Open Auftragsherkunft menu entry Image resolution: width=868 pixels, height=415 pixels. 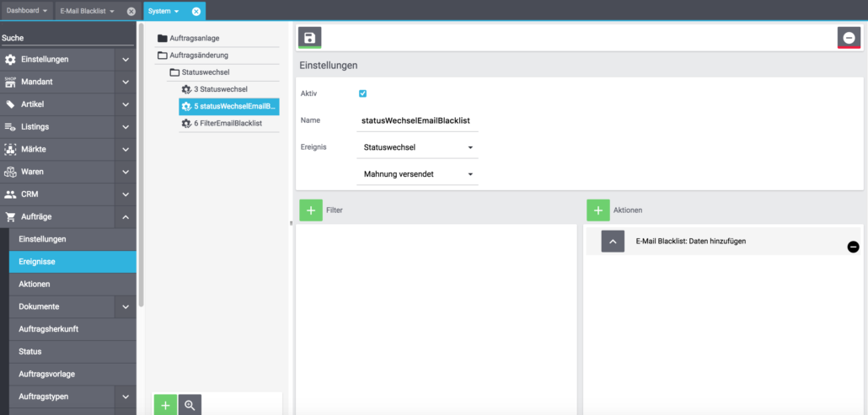pos(72,329)
